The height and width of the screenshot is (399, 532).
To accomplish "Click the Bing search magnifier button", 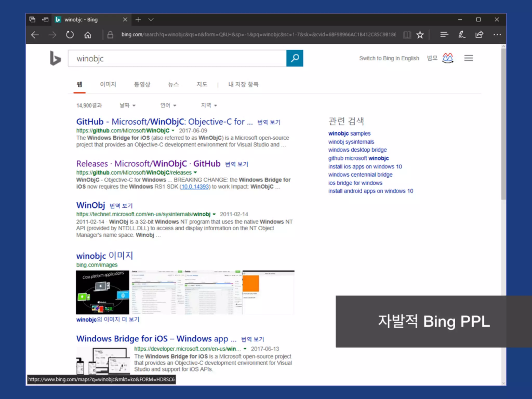I will tap(295, 58).
